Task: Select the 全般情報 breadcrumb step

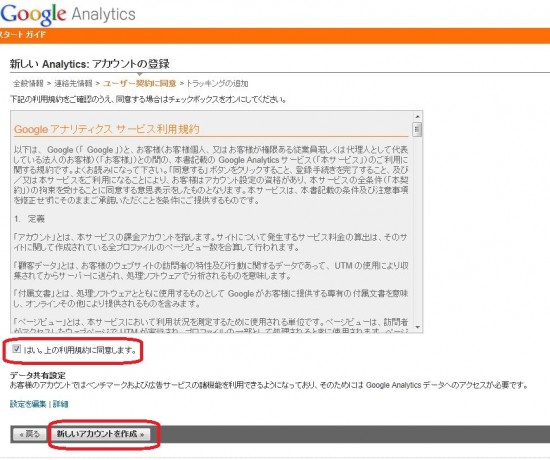Action: coord(28,84)
